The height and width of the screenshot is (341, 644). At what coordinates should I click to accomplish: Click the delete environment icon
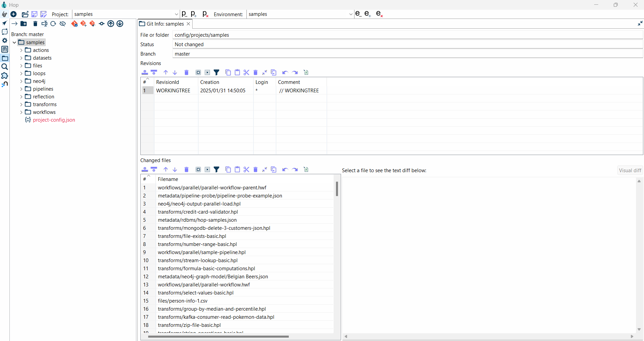pyautogui.click(x=379, y=14)
